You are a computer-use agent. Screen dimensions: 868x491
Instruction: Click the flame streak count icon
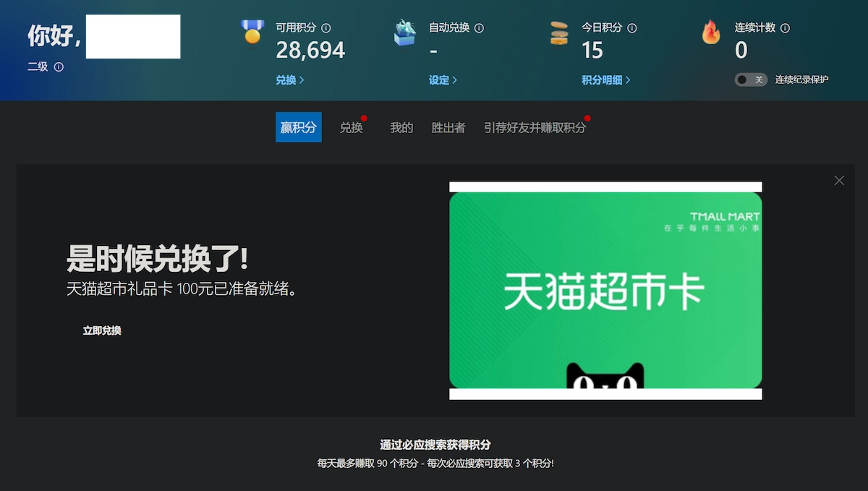click(711, 32)
